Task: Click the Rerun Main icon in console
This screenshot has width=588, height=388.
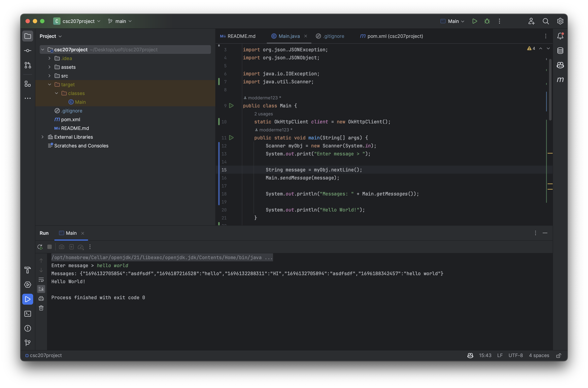Action: coord(40,247)
